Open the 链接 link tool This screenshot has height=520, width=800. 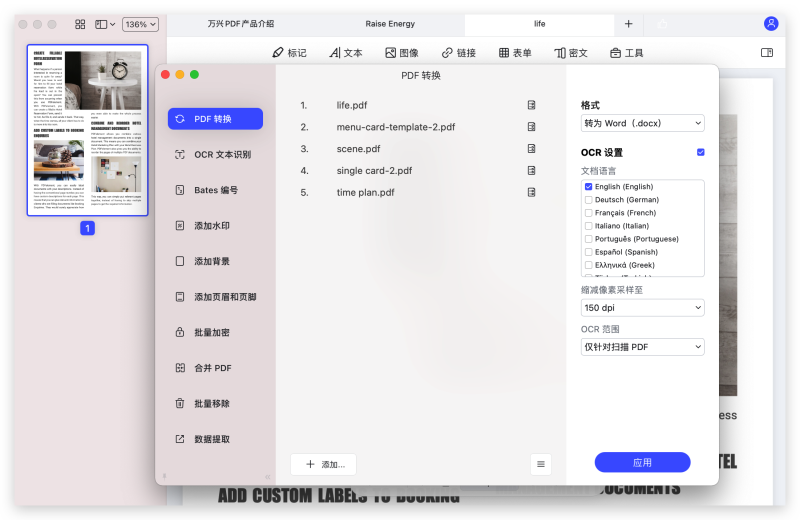tap(459, 53)
